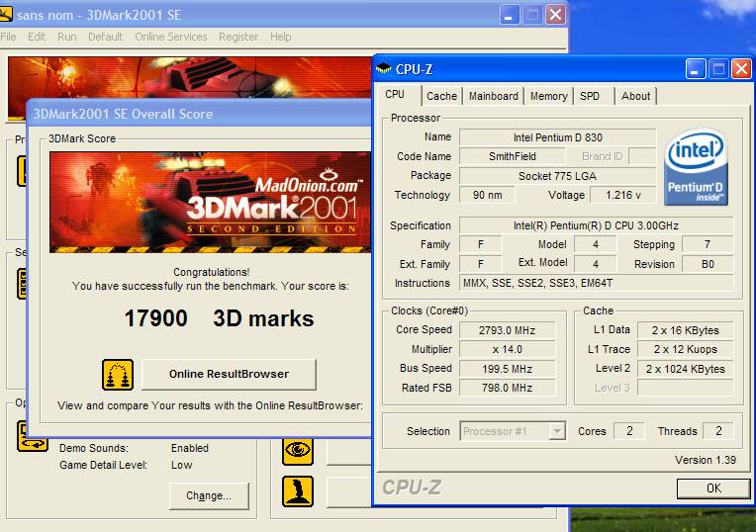756x532 pixels.
Task: Click the Change... button for options
Action: coord(209,495)
